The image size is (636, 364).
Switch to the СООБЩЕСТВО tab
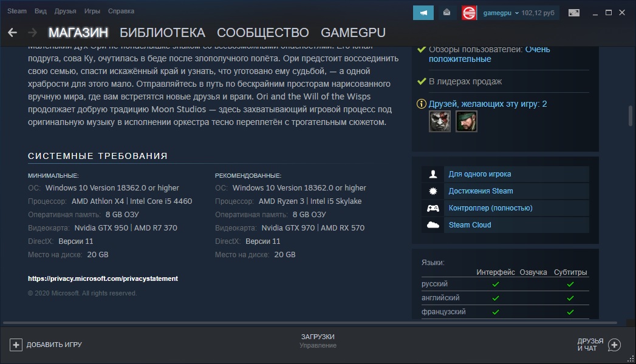(x=263, y=32)
